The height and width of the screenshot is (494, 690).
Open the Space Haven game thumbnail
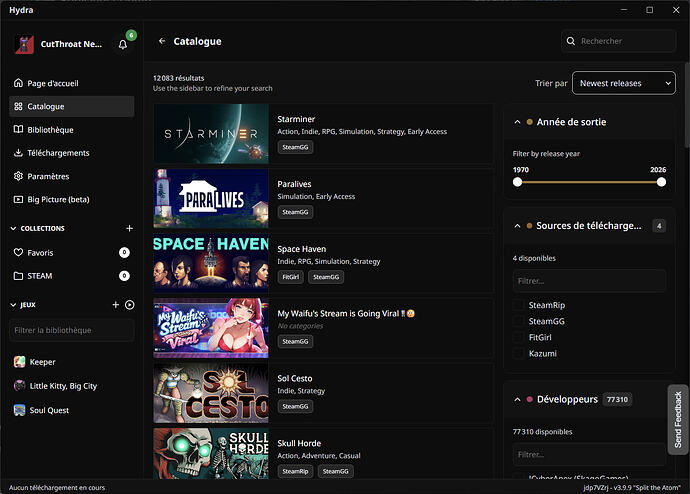211,263
